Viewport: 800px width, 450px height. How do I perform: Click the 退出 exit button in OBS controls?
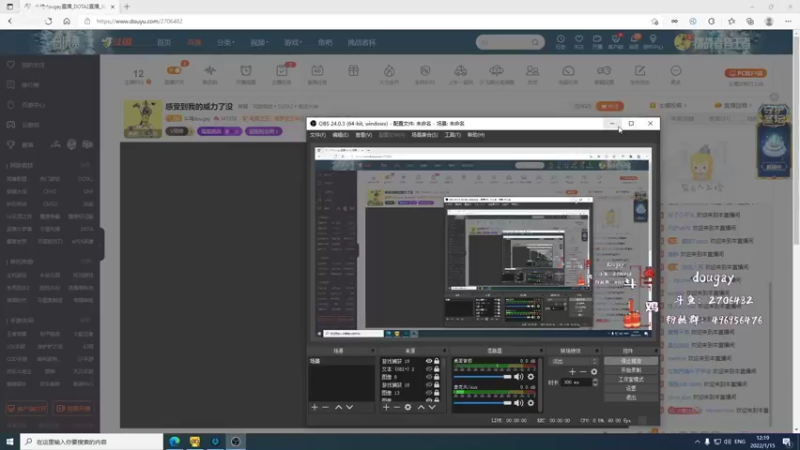(631, 397)
